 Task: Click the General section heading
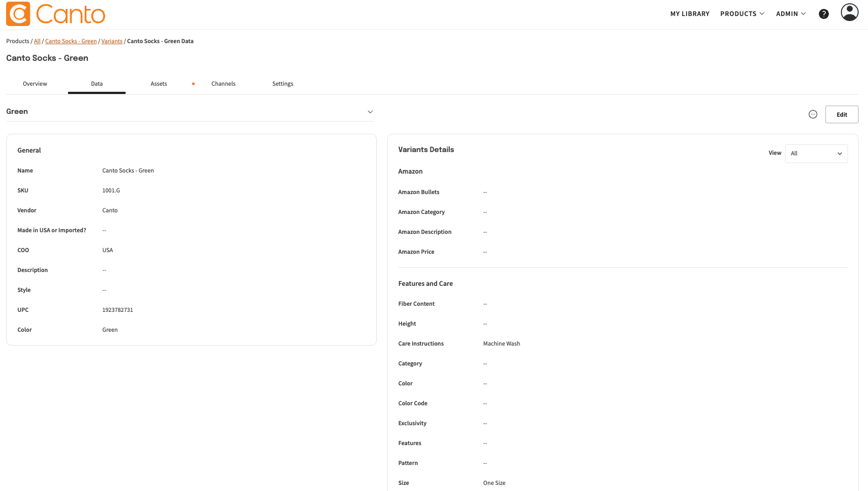point(29,150)
